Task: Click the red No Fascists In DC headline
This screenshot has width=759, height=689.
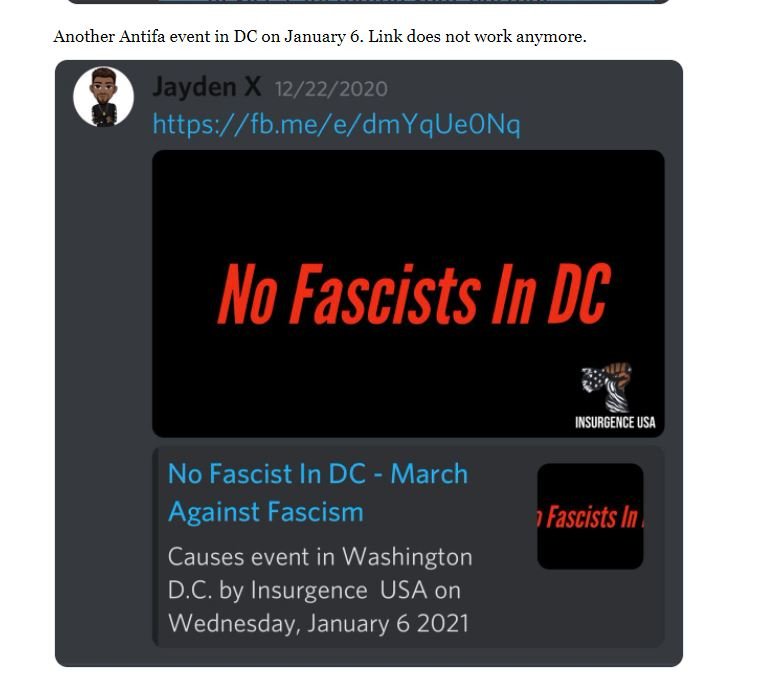Action: point(413,294)
